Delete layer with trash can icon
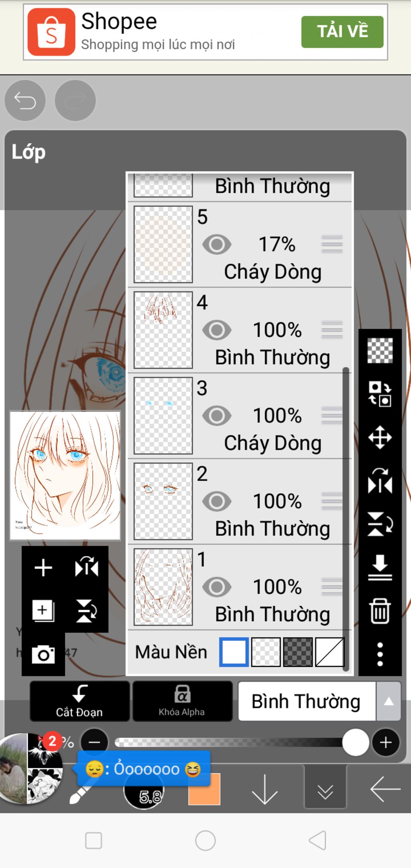The width and height of the screenshot is (411, 868). coord(380,611)
